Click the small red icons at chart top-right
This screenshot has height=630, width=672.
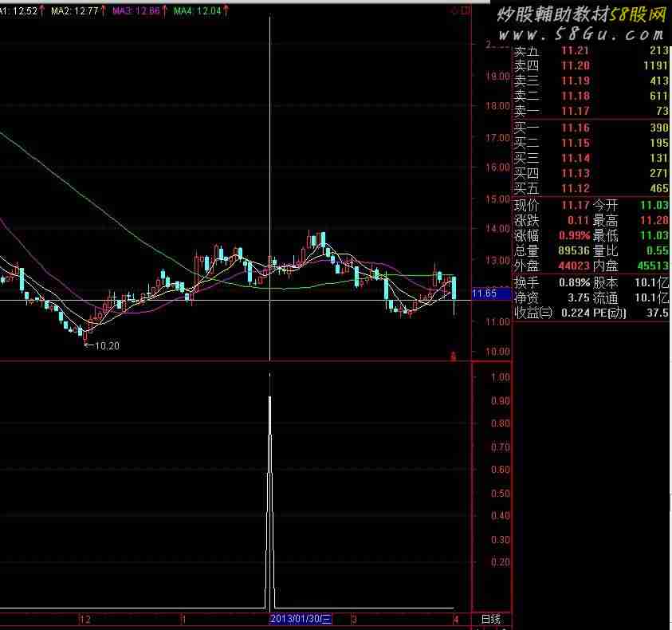tap(458, 11)
